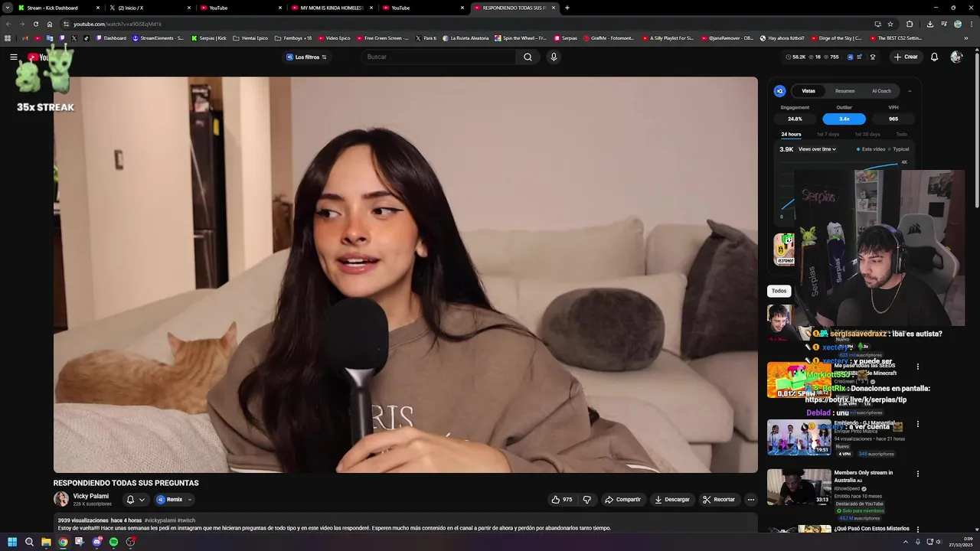
Task: Click the Outlier 3.4x pill
Action: coord(844,119)
